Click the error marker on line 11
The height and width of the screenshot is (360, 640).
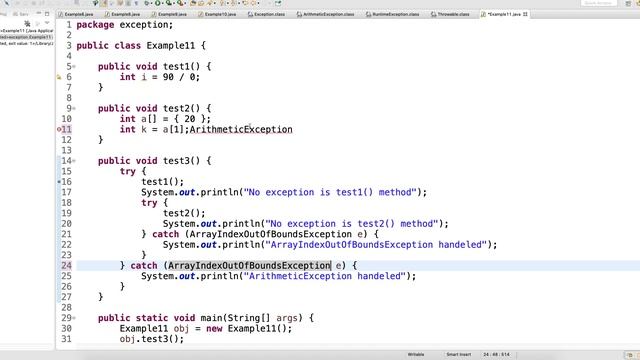(59, 129)
